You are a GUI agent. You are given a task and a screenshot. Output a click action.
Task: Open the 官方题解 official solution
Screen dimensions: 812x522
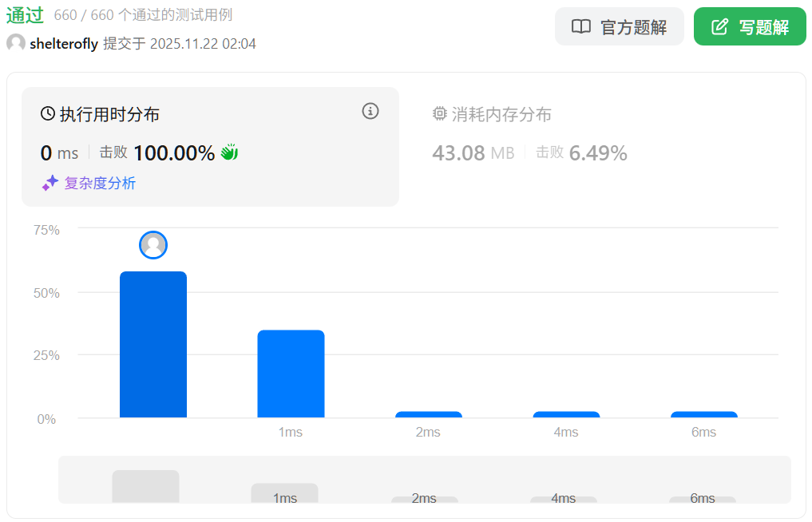point(619,26)
